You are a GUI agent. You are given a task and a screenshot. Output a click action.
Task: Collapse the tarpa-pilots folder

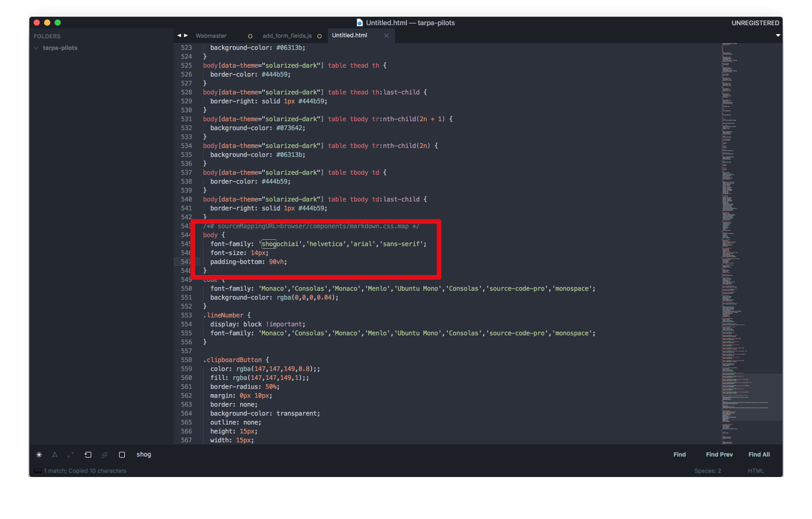tap(36, 48)
